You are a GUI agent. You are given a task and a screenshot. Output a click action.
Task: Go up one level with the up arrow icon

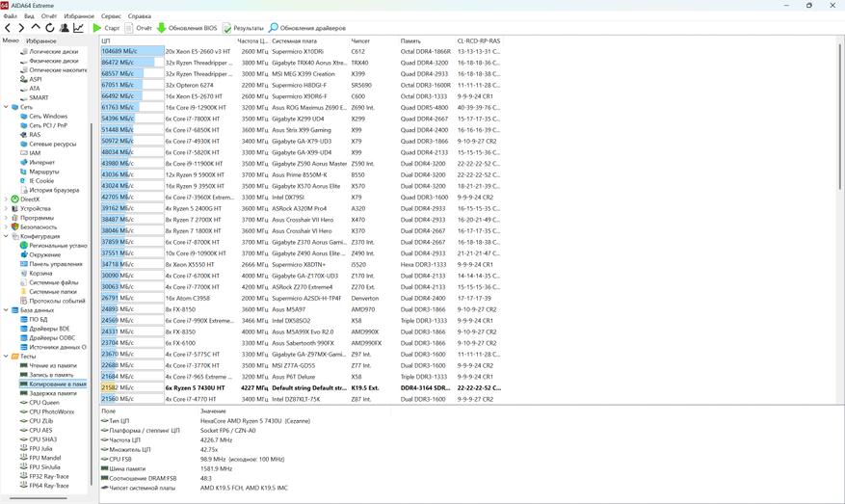tap(36, 27)
